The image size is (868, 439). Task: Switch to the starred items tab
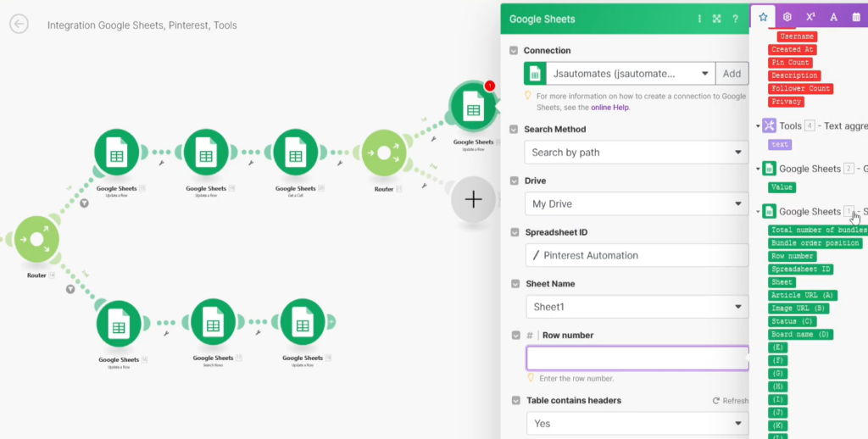[763, 17]
